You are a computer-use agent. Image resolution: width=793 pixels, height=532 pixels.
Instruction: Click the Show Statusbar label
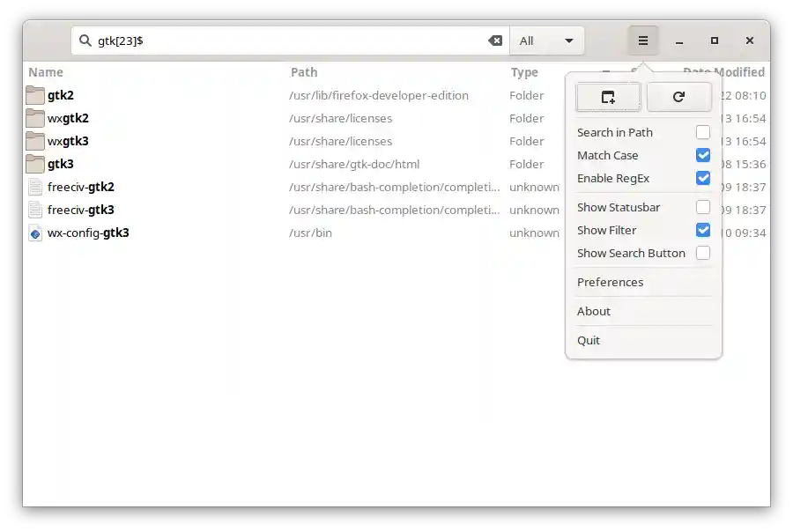tap(619, 207)
